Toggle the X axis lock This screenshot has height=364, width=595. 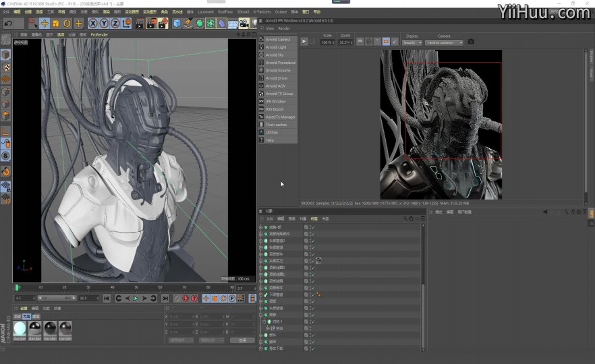(x=92, y=24)
